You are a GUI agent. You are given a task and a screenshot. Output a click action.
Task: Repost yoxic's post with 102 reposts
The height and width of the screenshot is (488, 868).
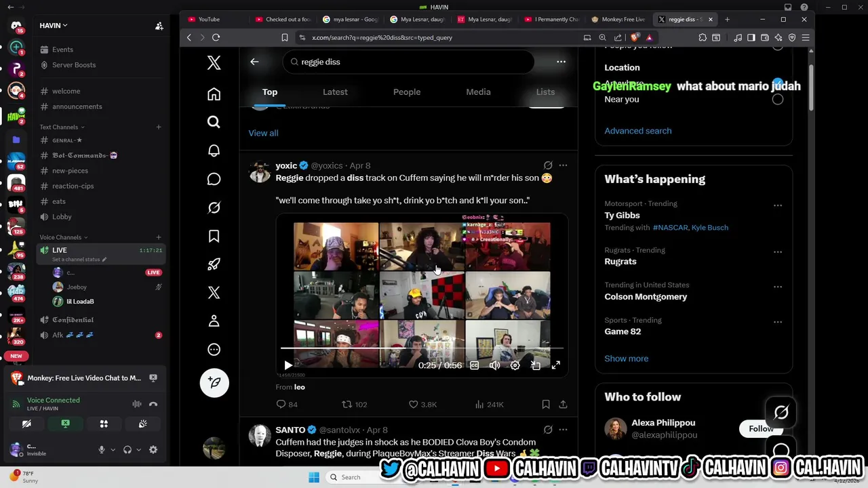[x=354, y=405]
